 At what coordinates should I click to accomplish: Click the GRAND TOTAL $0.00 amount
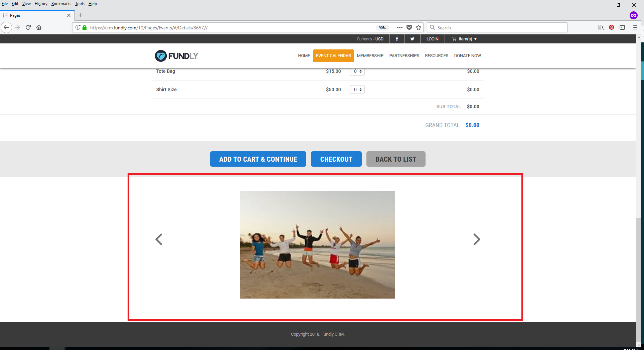472,125
